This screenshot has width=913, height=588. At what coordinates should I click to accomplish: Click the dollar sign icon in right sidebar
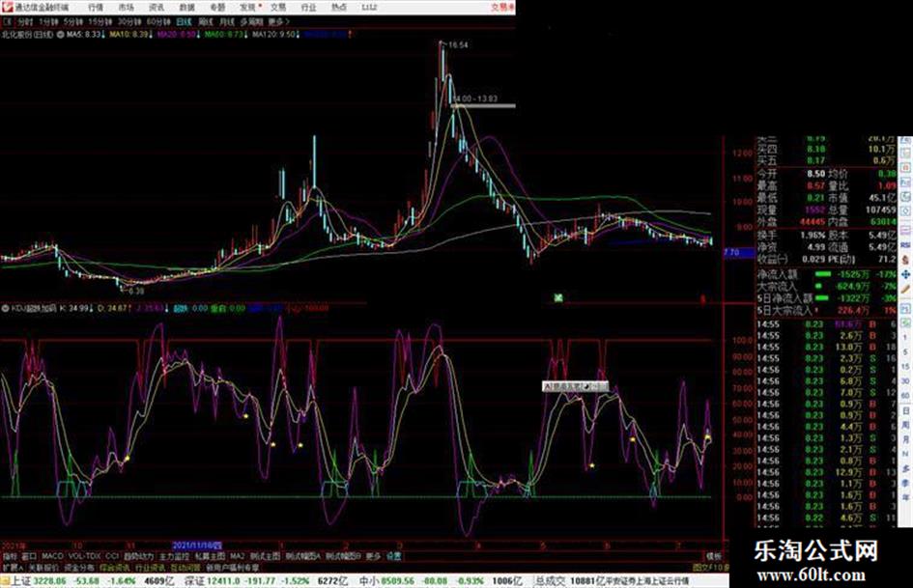tap(905, 260)
